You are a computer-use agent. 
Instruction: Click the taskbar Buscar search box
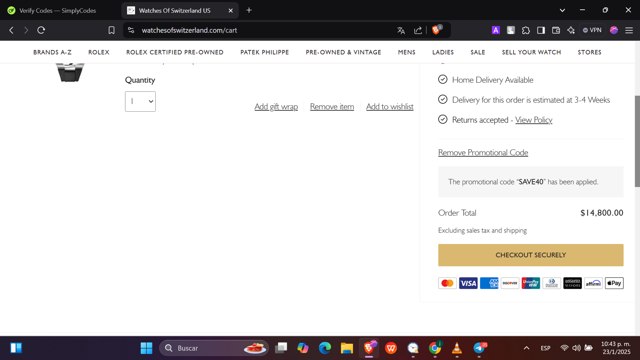click(x=214, y=348)
